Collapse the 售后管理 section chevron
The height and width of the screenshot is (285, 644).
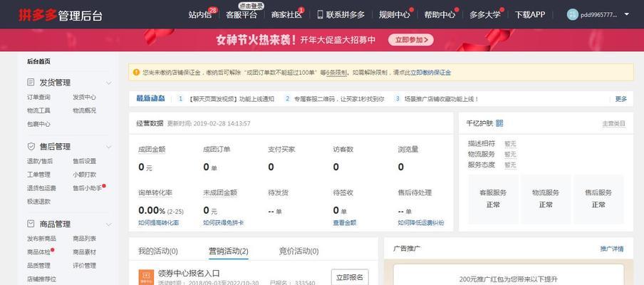(x=108, y=147)
